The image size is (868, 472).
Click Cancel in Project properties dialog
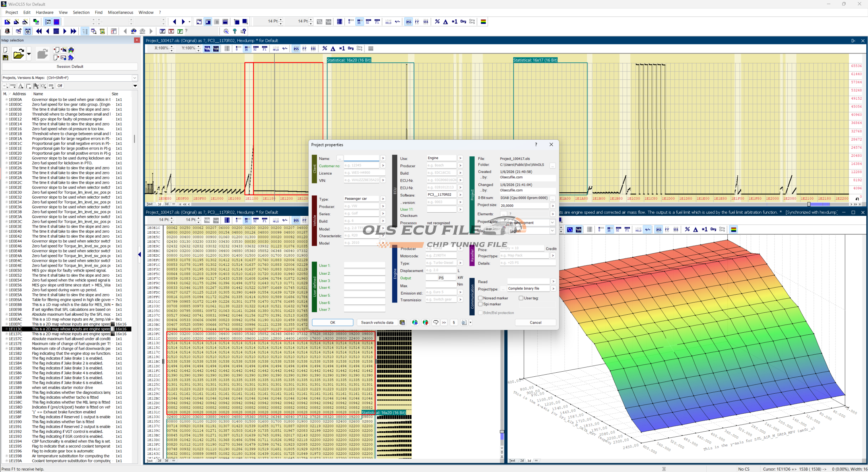535,322
